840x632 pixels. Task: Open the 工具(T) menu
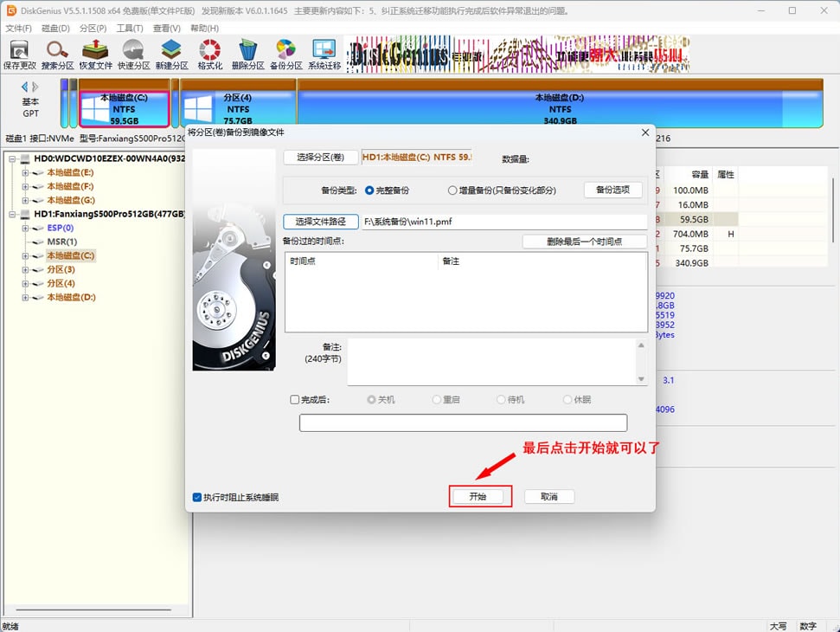(x=129, y=29)
